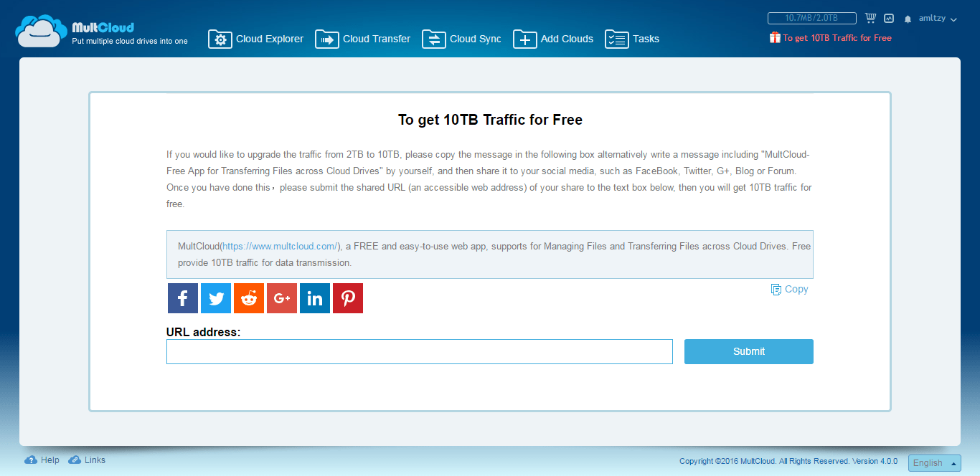Submit the shared URL
The width and height of the screenshot is (980, 476).
[748, 351]
